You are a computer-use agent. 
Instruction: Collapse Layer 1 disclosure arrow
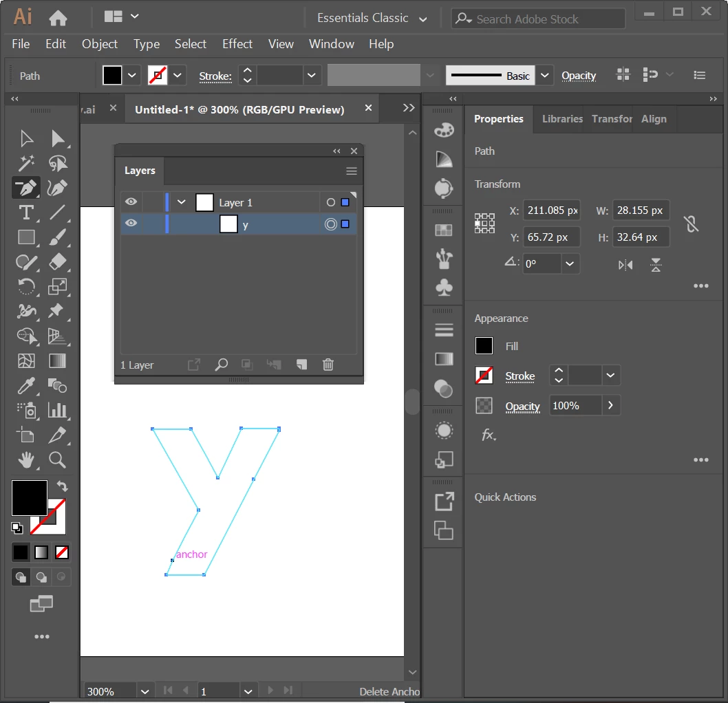(182, 202)
